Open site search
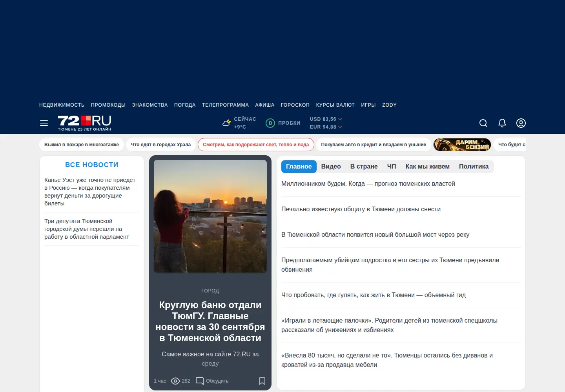565x392 pixels. pos(483,123)
